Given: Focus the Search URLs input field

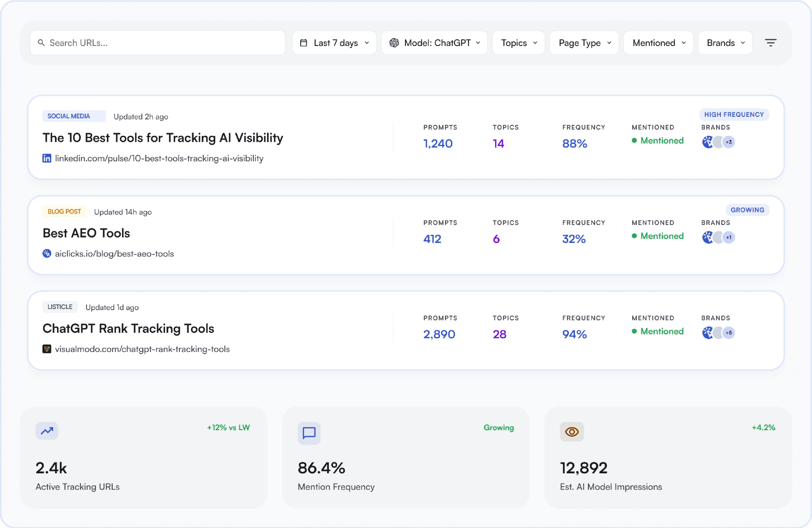Looking at the screenshot, I should coord(157,43).
